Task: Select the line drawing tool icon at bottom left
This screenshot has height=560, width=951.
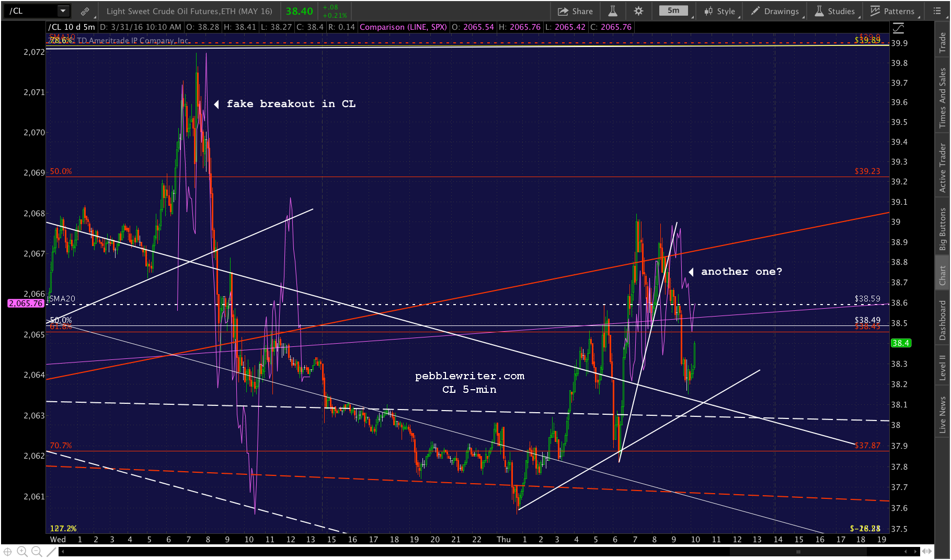Action: [x=51, y=552]
